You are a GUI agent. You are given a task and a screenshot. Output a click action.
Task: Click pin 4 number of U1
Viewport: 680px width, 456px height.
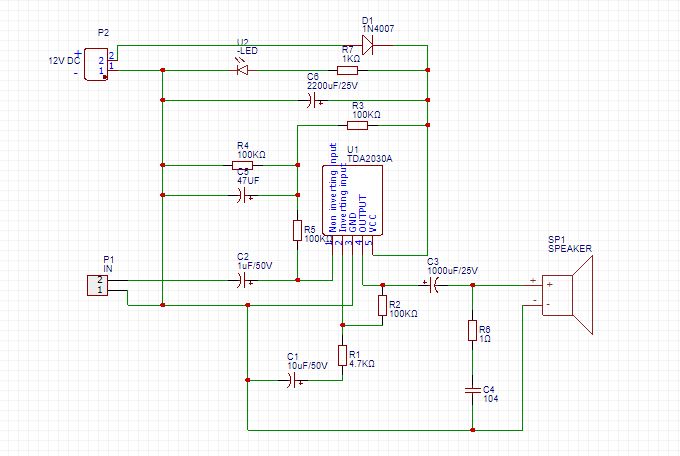click(x=359, y=242)
